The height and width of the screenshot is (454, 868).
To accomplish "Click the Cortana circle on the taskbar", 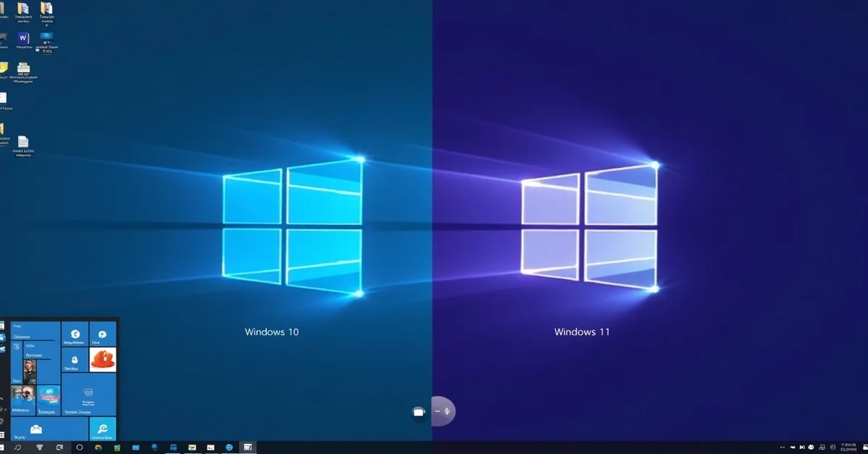I will point(80,447).
